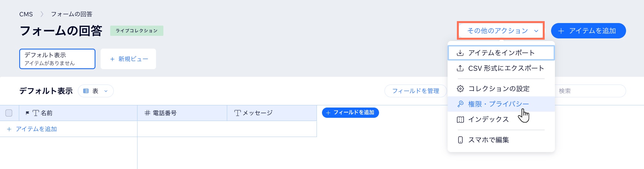This screenshot has width=644, height=169.
Task: Click the アイテムを追加 blue button
Action: [588, 31]
